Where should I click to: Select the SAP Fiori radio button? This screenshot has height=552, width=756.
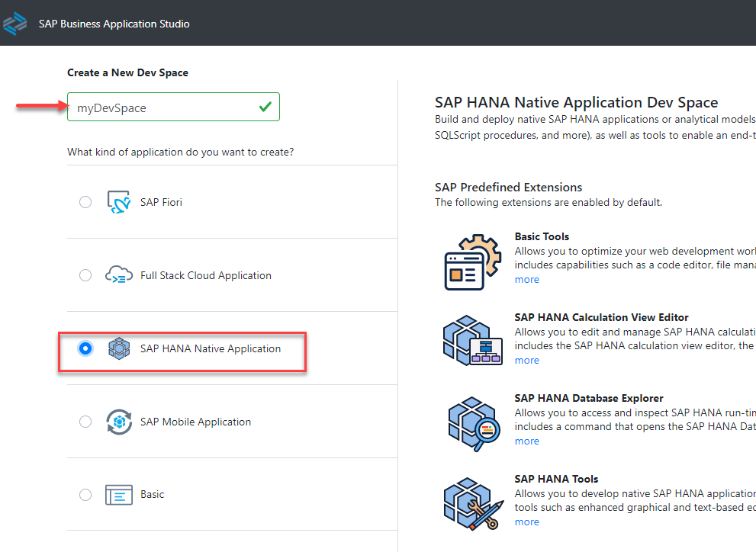pos(85,202)
